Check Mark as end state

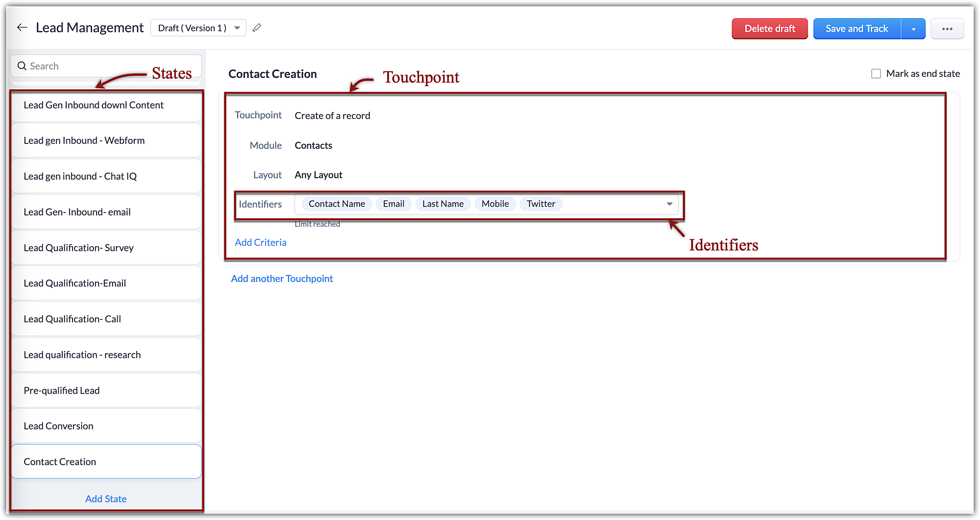pos(876,74)
